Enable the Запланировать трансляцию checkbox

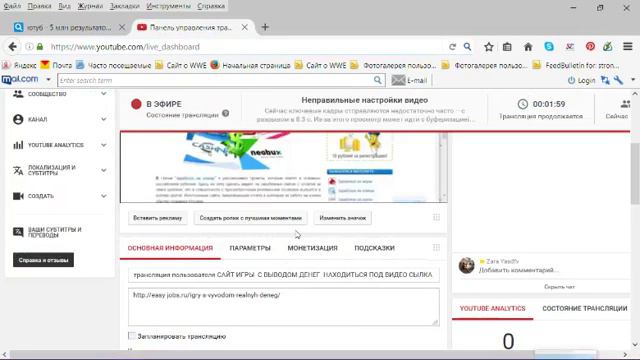pyautogui.click(x=132, y=336)
